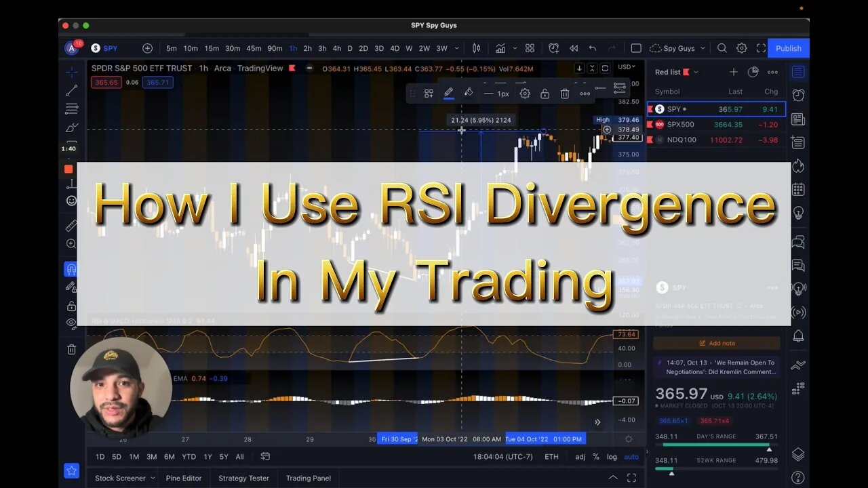Enter fullscreen mode from top toolbar
868x488 pixels.
761,48
